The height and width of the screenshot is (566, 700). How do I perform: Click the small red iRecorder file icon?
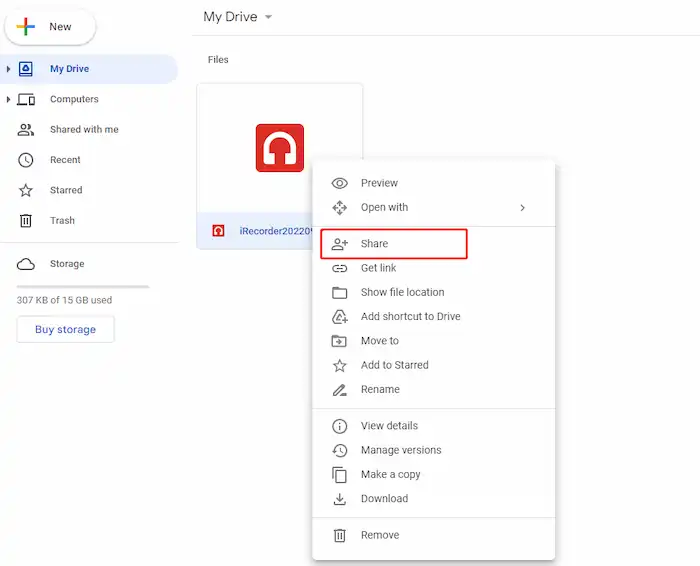click(x=218, y=231)
